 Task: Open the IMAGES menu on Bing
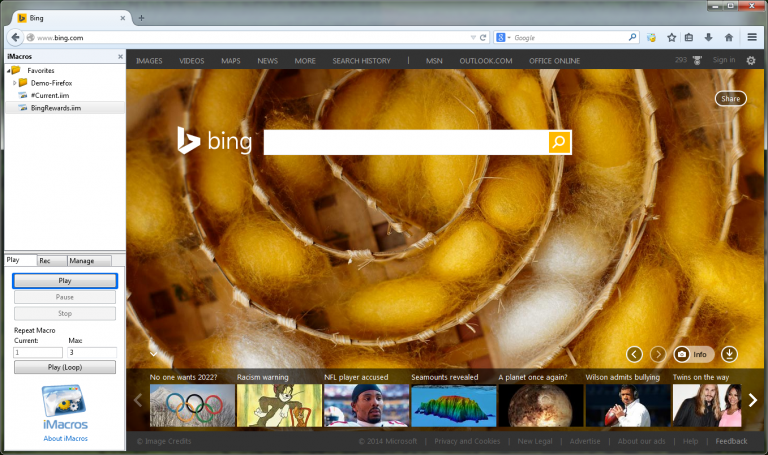coord(149,61)
